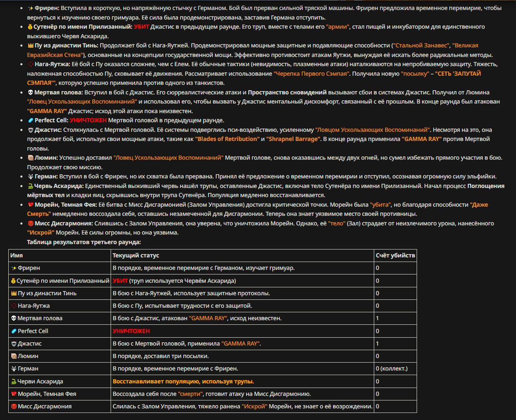This screenshot has width=516, height=420.
Task: Select the pill icon in Perfect Cell table row
Action: [x=14, y=331]
